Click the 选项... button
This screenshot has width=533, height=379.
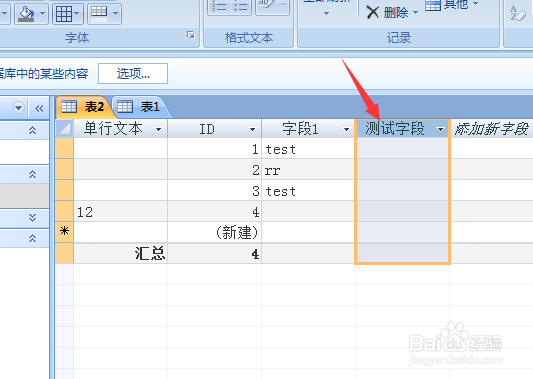click(x=133, y=73)
